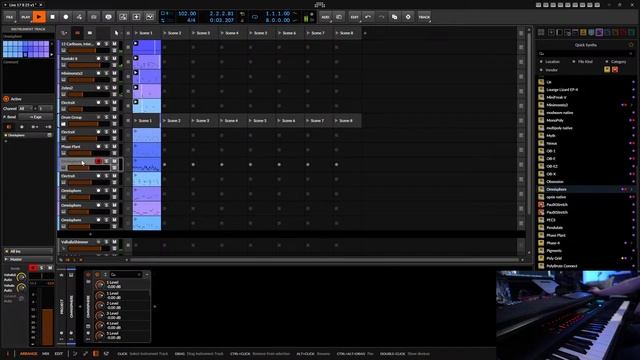
Task: Expand the Location filter in browser
Action: pyautogui.click(x=550, y=62)
